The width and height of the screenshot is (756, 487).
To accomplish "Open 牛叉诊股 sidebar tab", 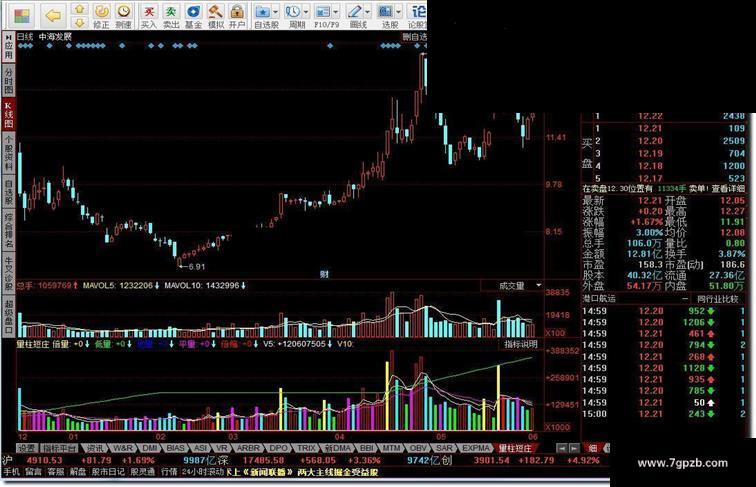I will pos(8,273).
